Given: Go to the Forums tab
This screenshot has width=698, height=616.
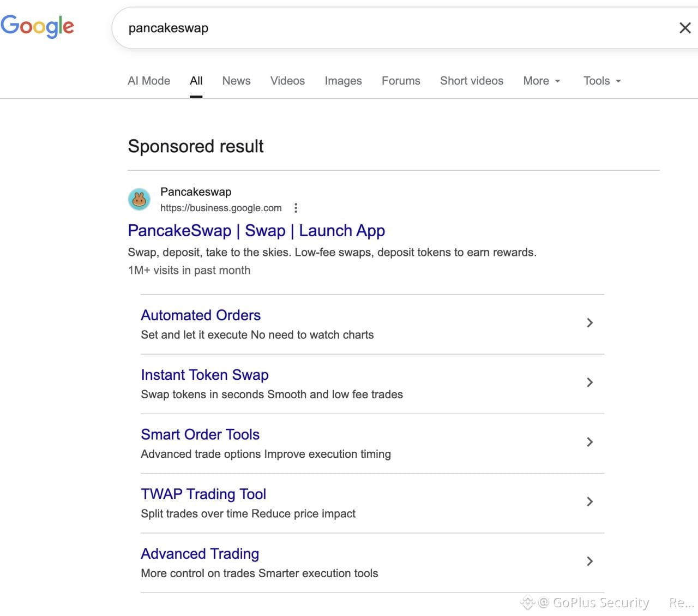Looking at the screenshot, I should point(401,81).
